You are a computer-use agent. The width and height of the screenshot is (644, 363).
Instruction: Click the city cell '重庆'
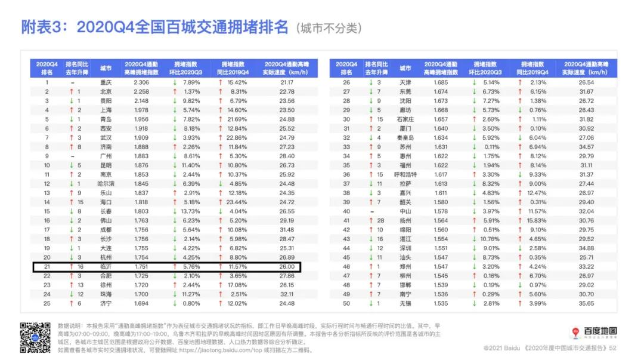[106, 82]
